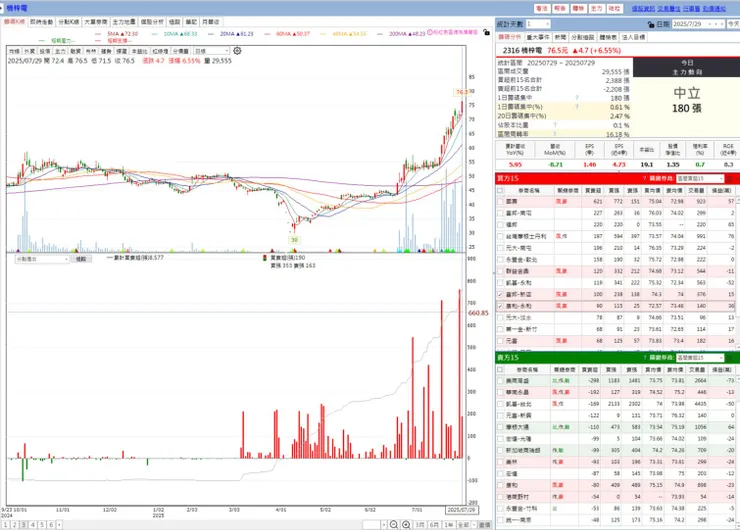Open the 新聞 tab in right panel
Viewport: 740px width, 530px height.
point(560,37)
